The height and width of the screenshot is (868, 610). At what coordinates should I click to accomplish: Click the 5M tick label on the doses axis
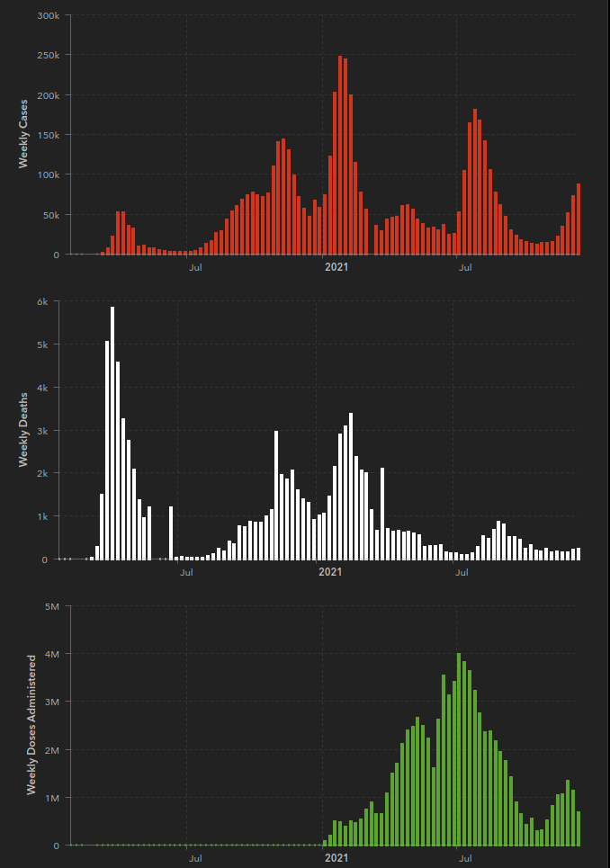pos(49,606)
